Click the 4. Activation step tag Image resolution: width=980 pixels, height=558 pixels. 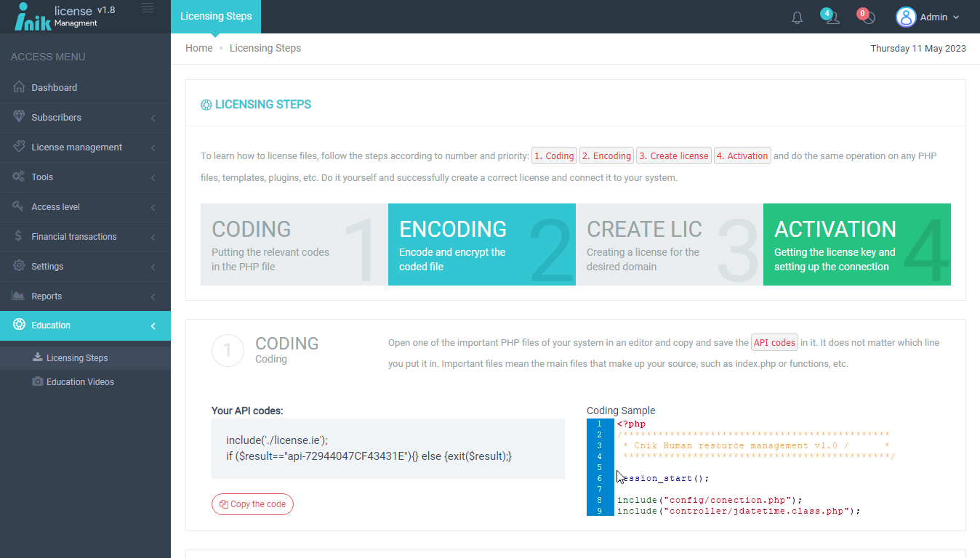click(742, 155)
